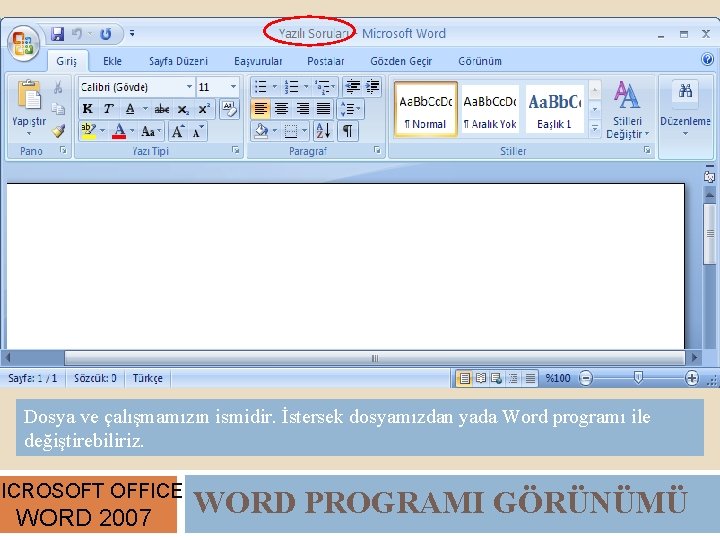The height and width of the screenshot is (540, 720).
Task: Decrease paragraph indent
Action: (x=353, y=86)
